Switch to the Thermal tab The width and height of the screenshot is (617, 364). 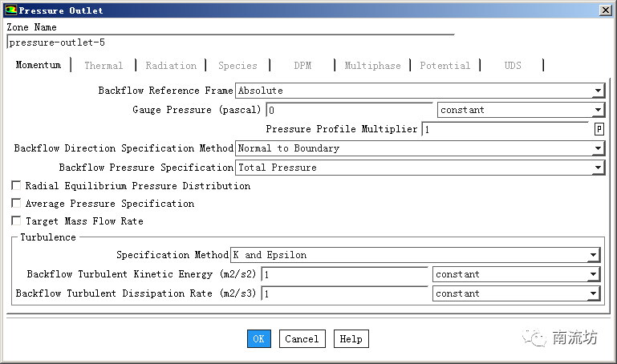click(x=104, y=66)
